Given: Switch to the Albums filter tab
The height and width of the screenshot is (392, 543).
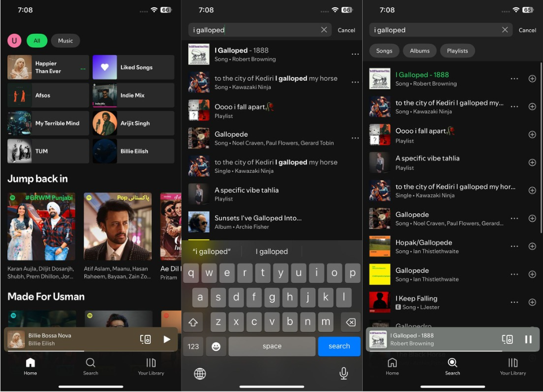Looking at the screenshot, I should [419, 50].
